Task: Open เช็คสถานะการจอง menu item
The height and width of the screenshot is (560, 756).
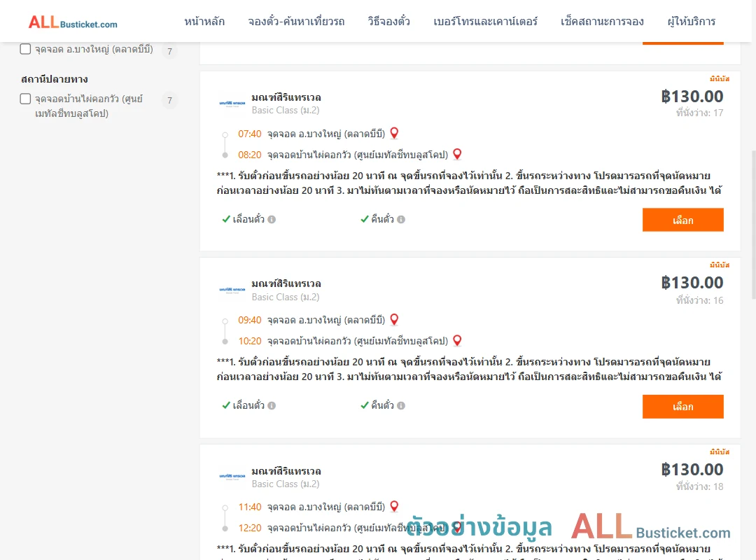Action: coord(602,22)
